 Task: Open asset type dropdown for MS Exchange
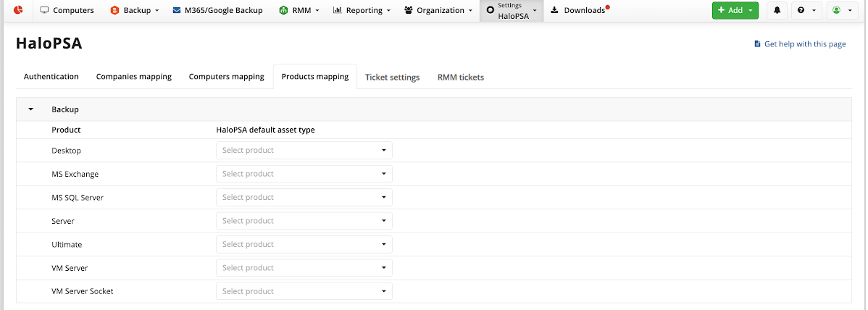pyautogui.click(x=304, y=174)
